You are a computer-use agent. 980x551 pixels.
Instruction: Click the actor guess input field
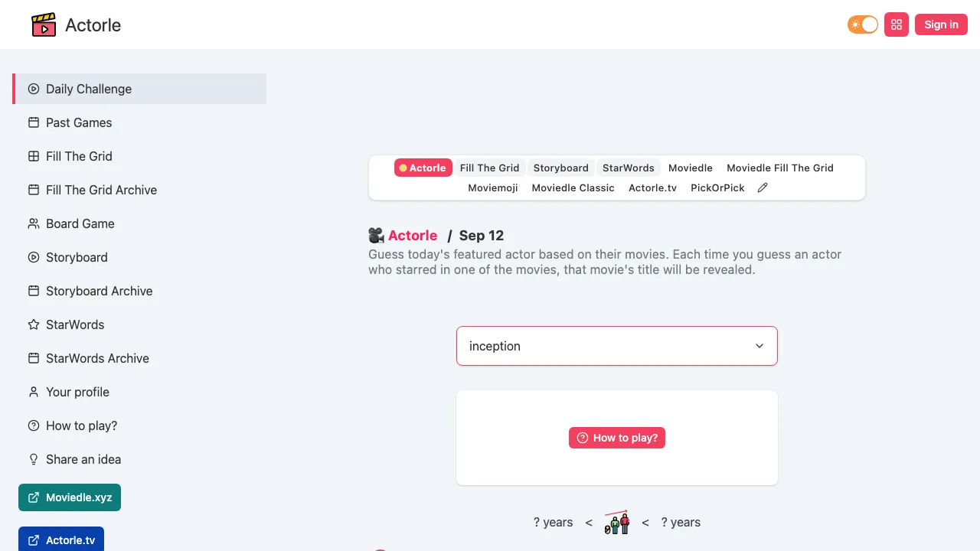[x=617, y=346]
